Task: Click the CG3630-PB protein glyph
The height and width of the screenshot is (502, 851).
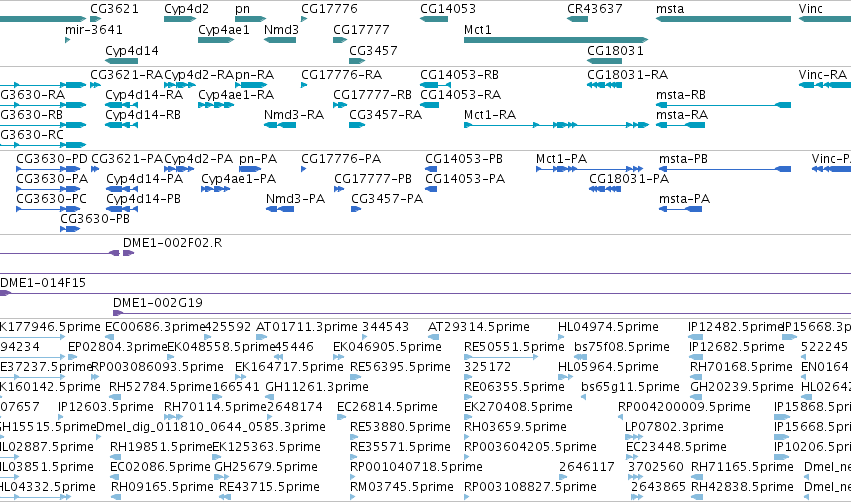Action: [70, 229]
